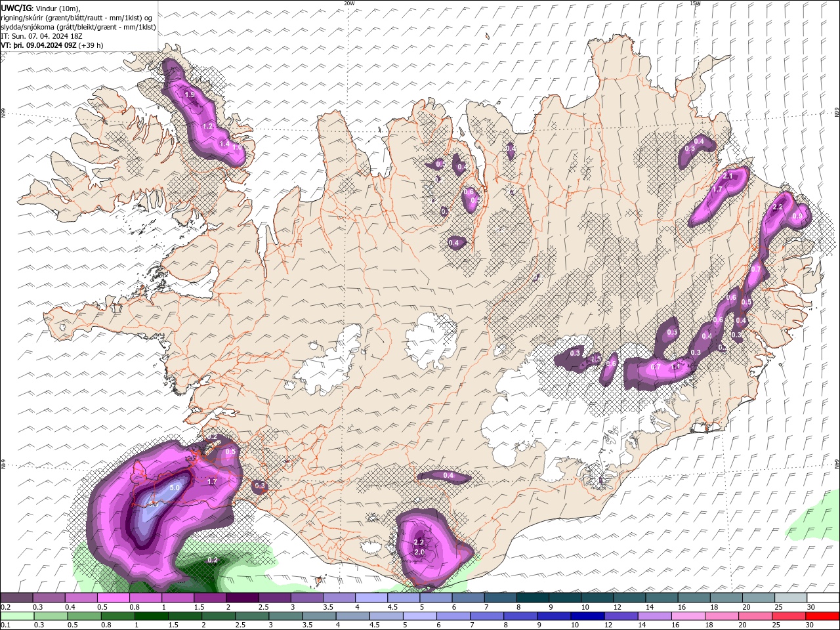Click the dark purple snow swatch labelled 0.2
The height and width of the screenshot is (630, 840).
(16, 598)
